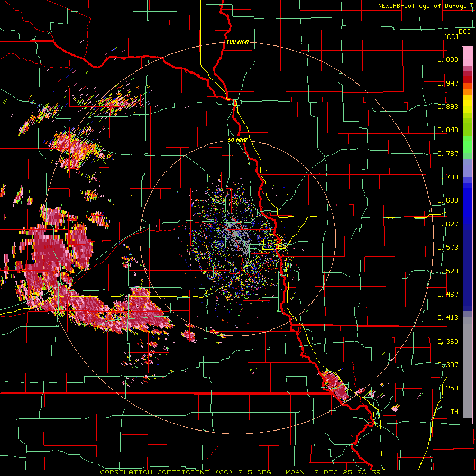Viewport: 476px width, 476px height.
Task: Click the TH threshold label
Action: [454, 411]
